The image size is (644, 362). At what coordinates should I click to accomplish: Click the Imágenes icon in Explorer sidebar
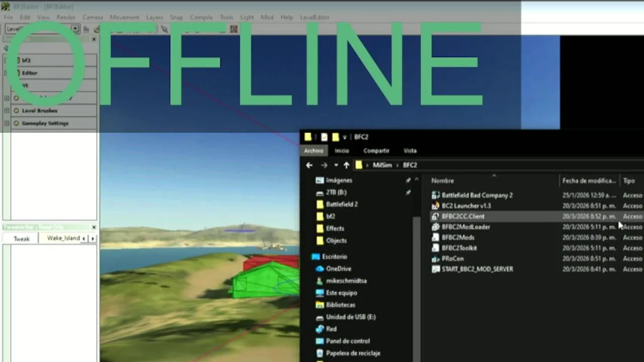[319, 180]
